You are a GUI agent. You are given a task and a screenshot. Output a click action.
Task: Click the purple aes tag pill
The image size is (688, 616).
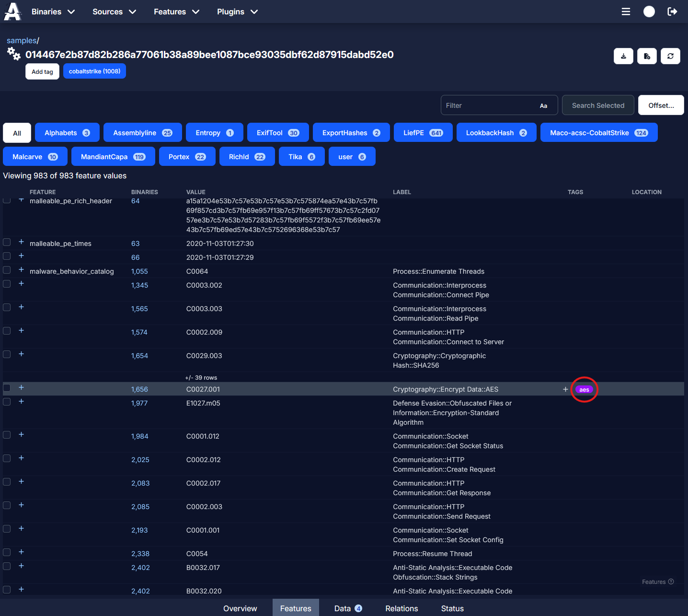click(584, 389)
